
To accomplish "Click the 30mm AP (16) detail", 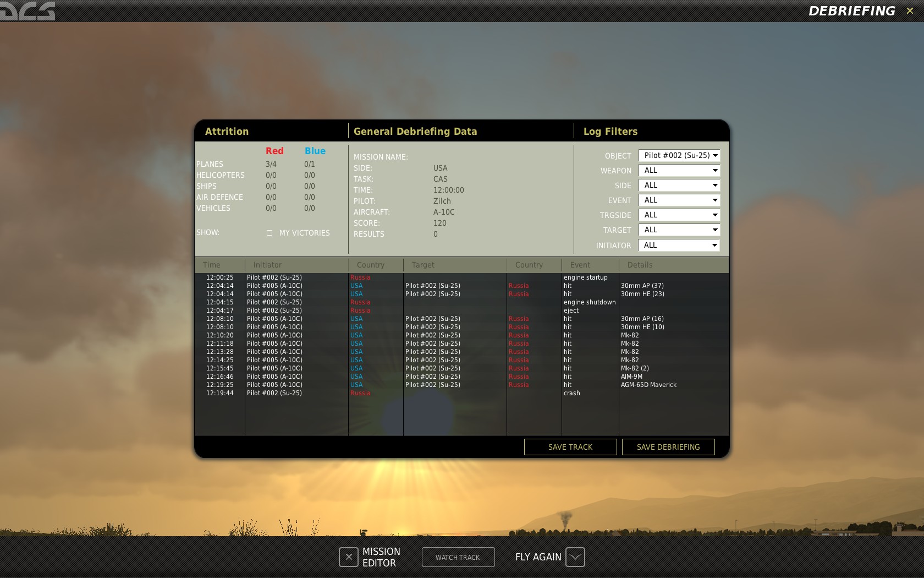I will pos(642,319).
